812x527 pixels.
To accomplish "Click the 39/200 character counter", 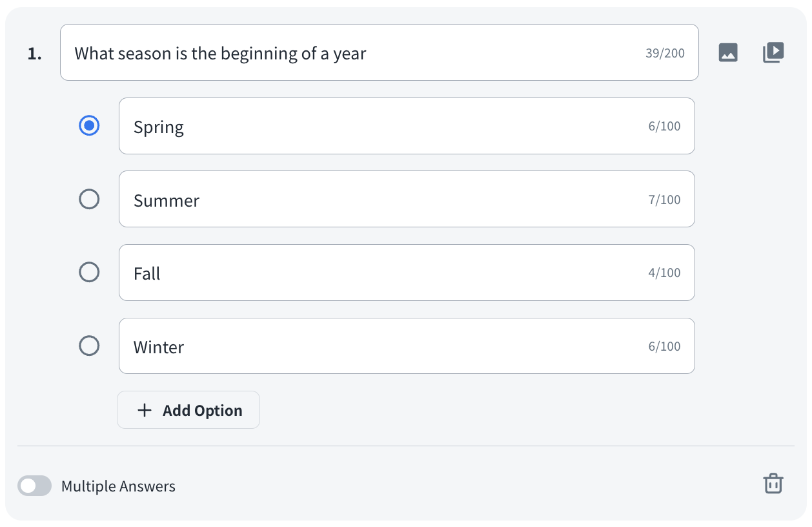I will pos(665,54).
